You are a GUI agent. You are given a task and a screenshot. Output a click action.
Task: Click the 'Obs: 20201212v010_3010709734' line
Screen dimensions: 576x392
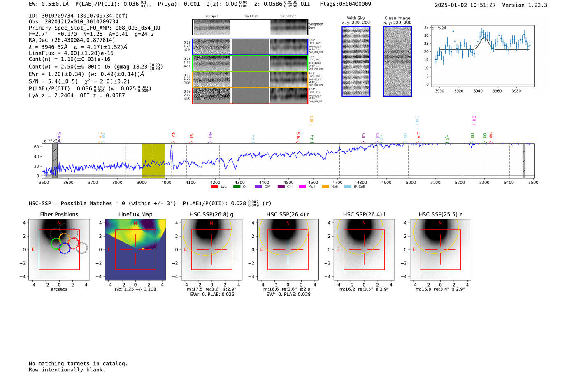pos(74,22)
